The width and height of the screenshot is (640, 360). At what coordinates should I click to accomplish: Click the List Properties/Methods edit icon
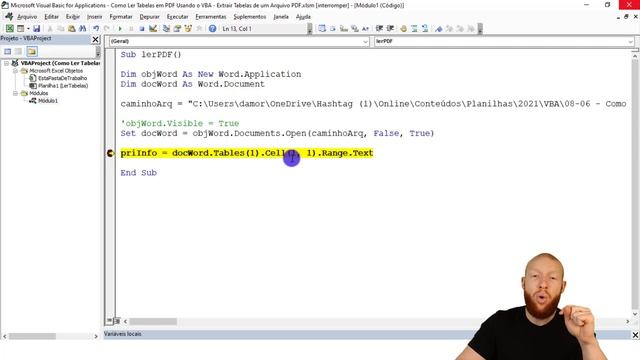tap(322, 29)
